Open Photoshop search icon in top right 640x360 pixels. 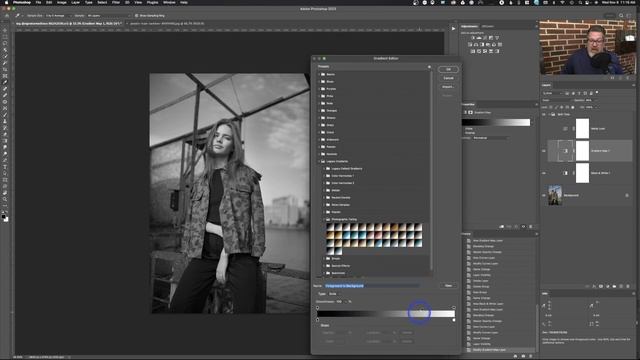click(621, 16)
